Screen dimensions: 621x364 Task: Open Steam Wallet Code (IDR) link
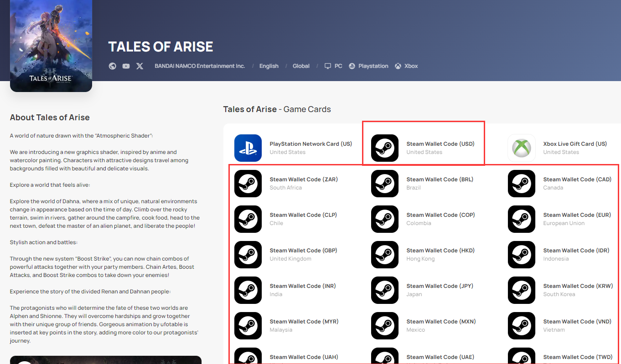tap(576, 251)
